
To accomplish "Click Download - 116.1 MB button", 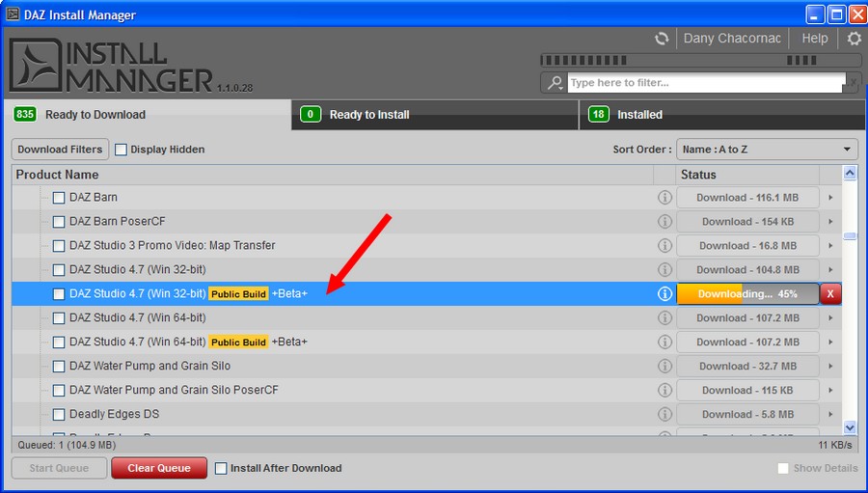I will point(747,198).
